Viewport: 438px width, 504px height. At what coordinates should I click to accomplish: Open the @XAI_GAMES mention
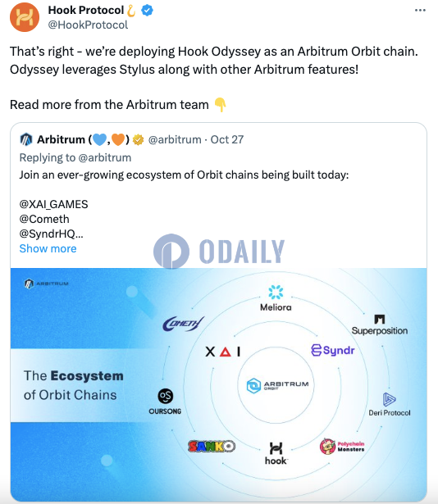click(x=53, y=204)
